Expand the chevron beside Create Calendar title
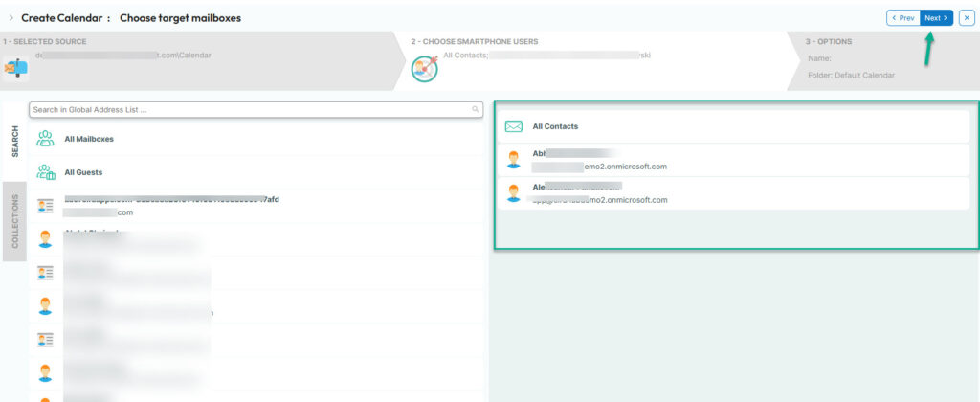 point(11,18)
